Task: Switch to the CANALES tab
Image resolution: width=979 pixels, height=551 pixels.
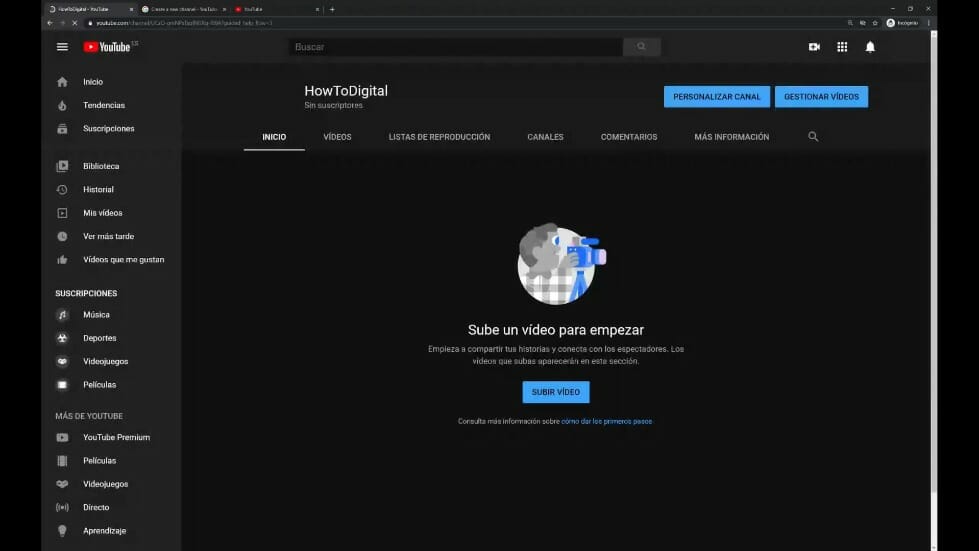Action: pyautogui.click(x=545, y=137)
